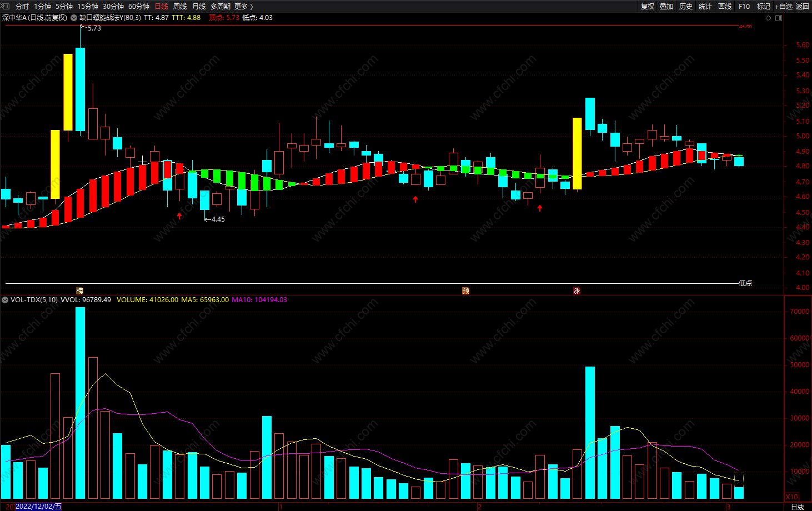Add stock via +自选 button

[784, 7]
